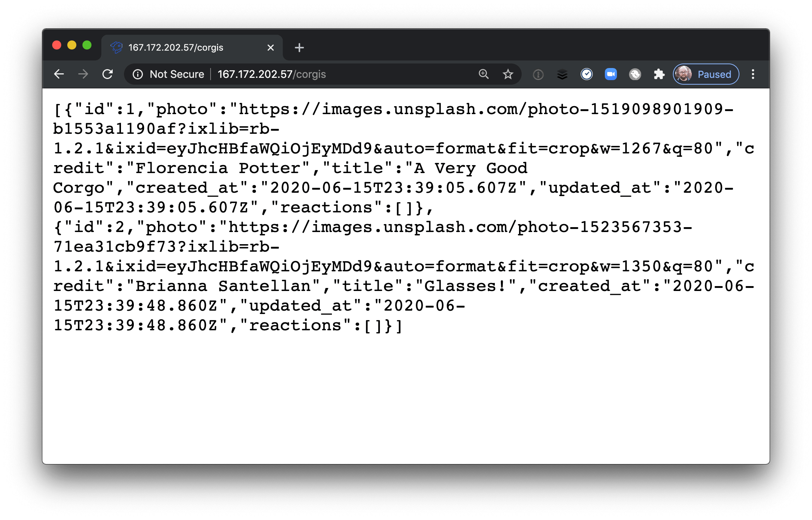Image resolution: width=812 pixels, height=520 pixels.
Task: Open a new tab
Action: pos(299,48)
